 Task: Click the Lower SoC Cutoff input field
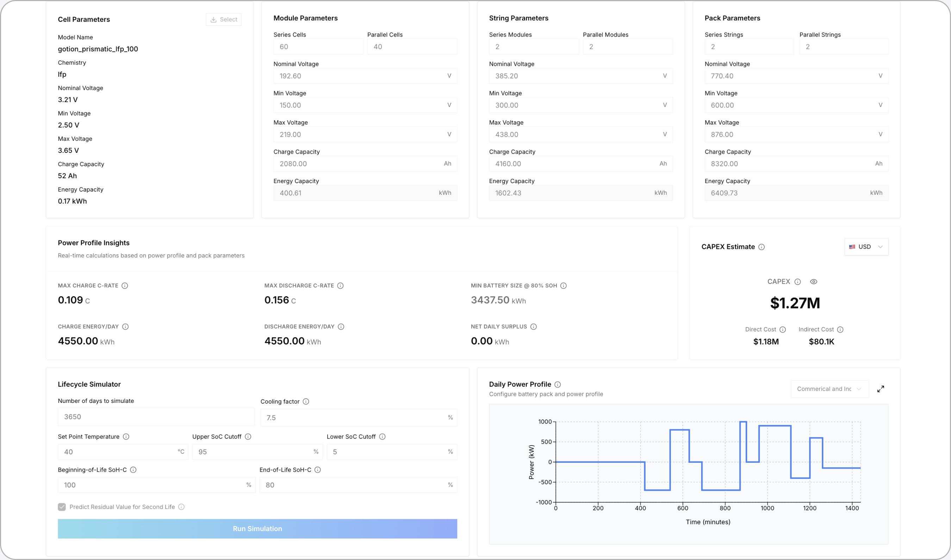click(392, 452)
